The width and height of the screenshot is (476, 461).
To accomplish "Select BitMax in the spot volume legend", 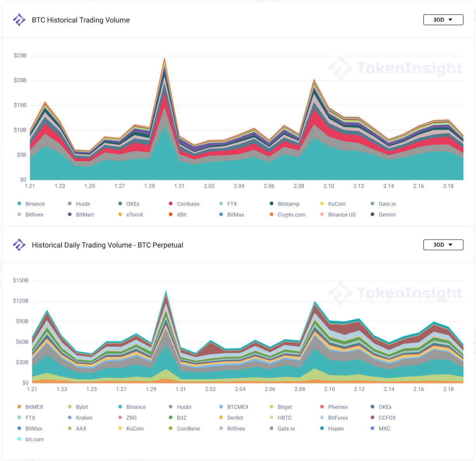I will pyautogui.click(x=231, y=215).
